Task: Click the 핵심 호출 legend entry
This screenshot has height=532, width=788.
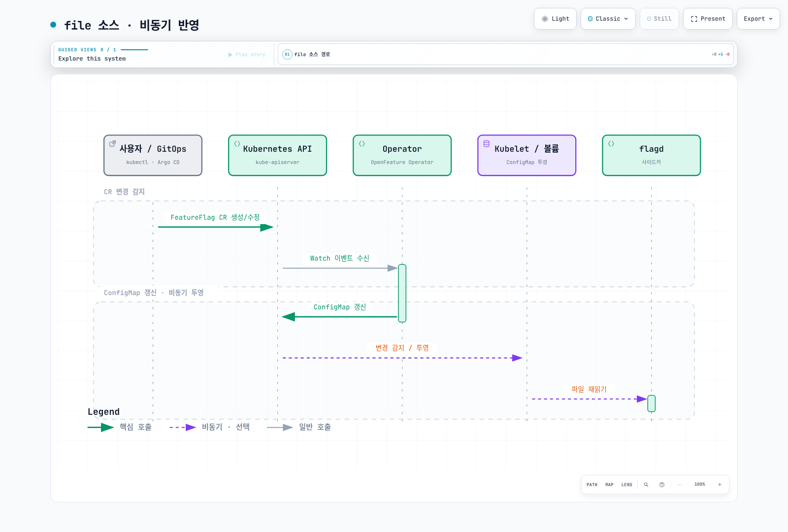Action: [x=120, y=427]
